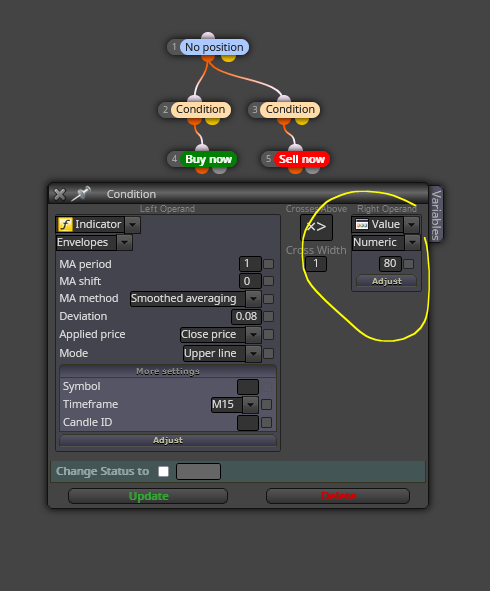Click the Indicator function icon
Viewport: 490px width, 591px height.
(x=65, y=224)
